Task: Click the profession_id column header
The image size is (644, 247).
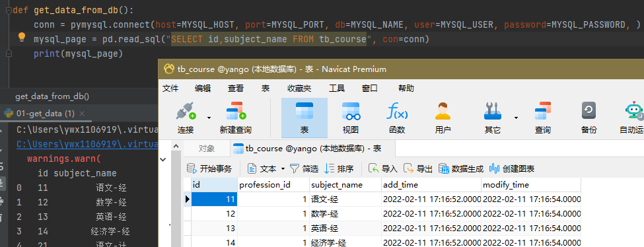Action: [273, 185]
